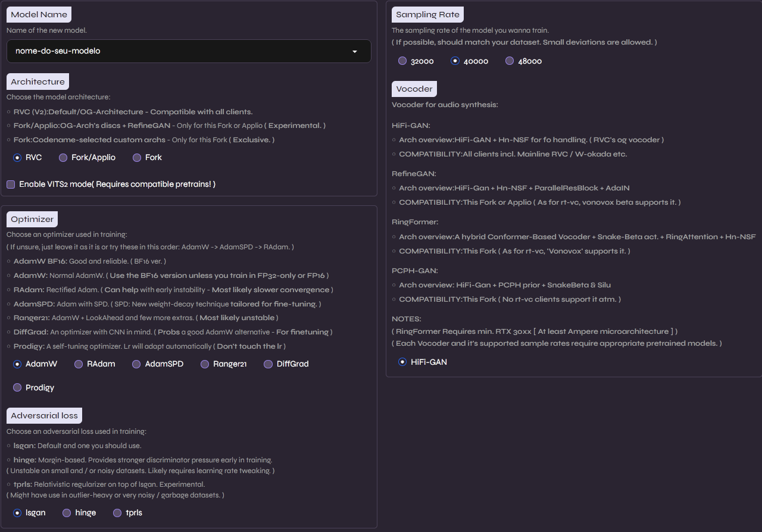Pick the Ranger21 optimizer
762x532 pixels.
[205, 364]
